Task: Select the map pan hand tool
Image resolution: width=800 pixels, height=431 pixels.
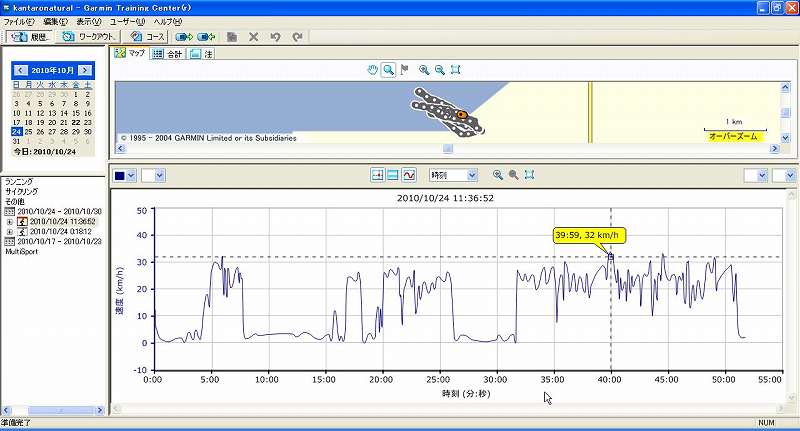Action: [373, 70]
